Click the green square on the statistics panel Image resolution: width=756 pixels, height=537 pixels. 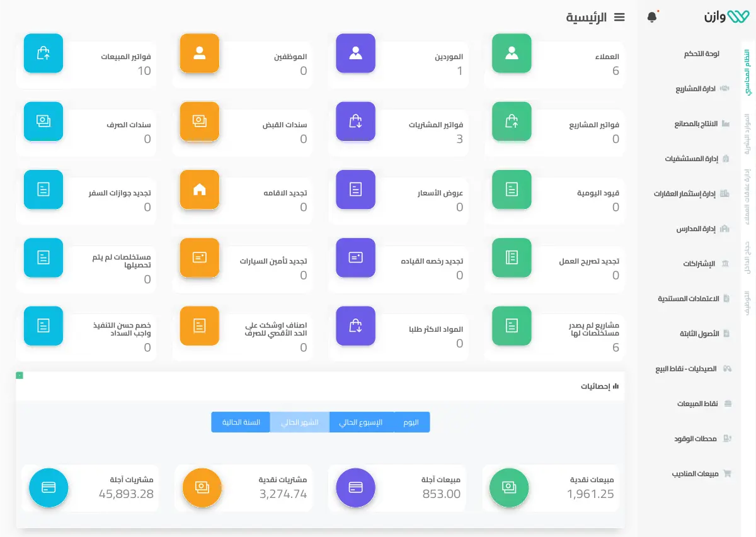click(20, 374)
